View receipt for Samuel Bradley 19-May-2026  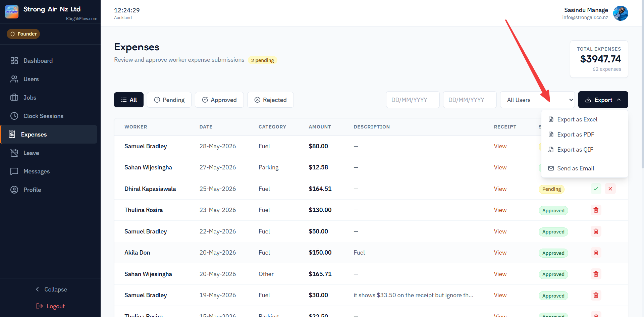pyautogui.click(x=500, y=295)
